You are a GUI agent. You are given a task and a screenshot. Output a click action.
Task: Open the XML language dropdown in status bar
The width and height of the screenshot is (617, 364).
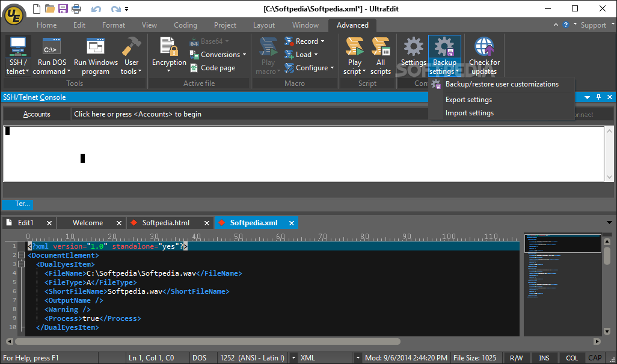point(358,358)
